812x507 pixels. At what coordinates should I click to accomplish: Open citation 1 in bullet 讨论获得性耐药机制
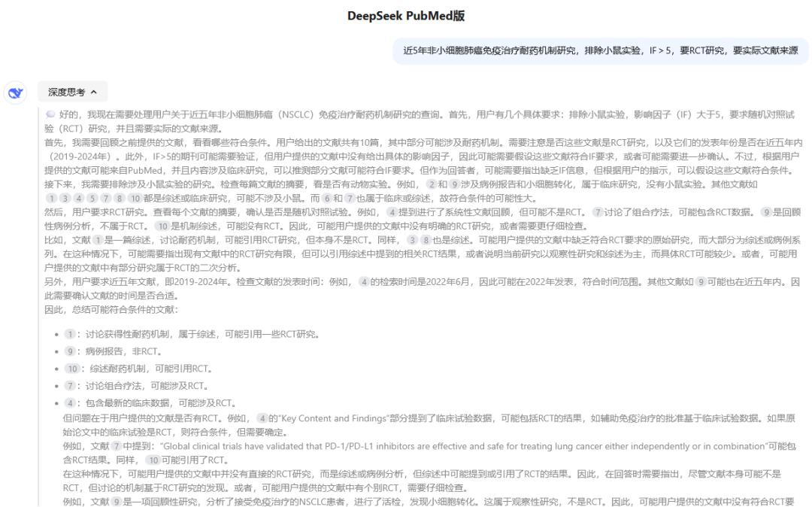(x=70, y=335)
